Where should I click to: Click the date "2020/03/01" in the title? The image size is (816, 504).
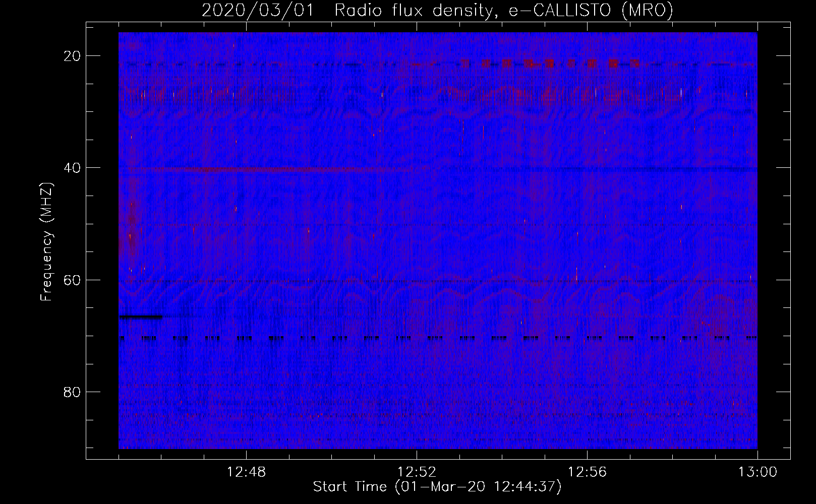257,10
